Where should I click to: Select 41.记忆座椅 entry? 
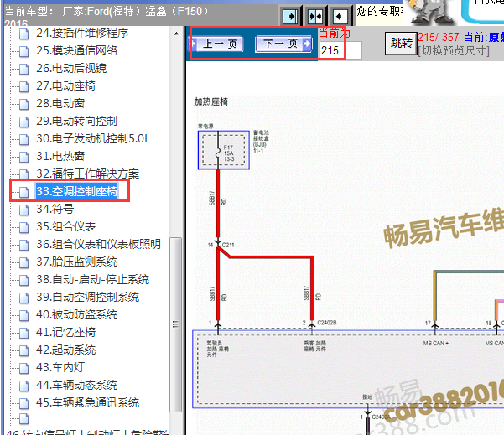tap(66, 332)
